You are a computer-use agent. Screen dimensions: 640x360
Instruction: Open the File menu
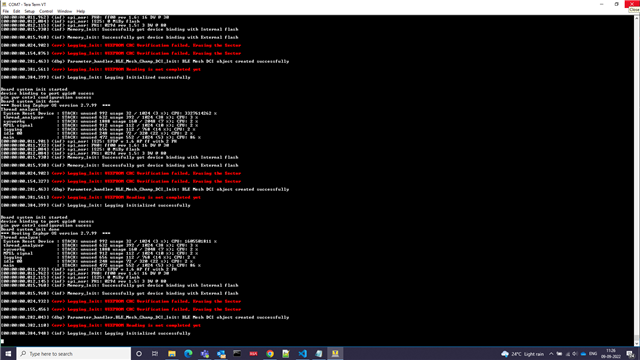(6, 11)
